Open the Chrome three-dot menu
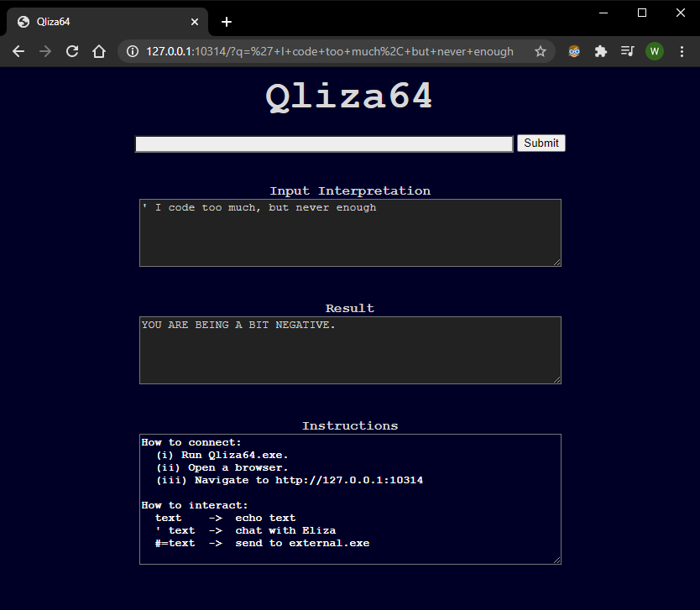This screenshot has width=700, height=610. (x=681, y=51)
